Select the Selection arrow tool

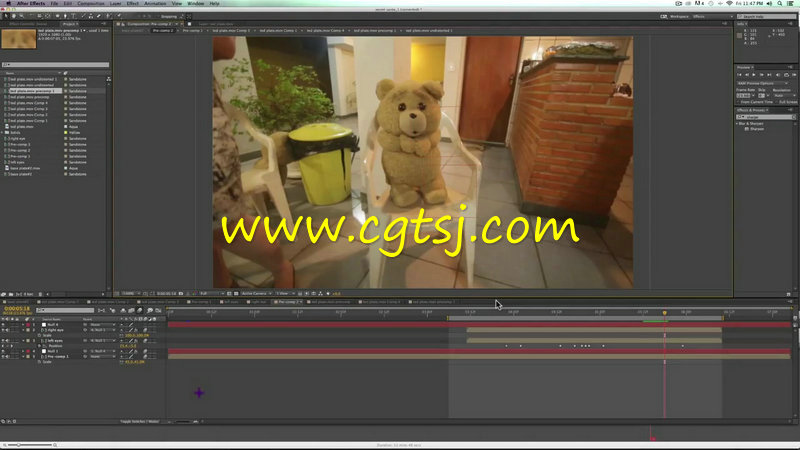pos(6,16)
